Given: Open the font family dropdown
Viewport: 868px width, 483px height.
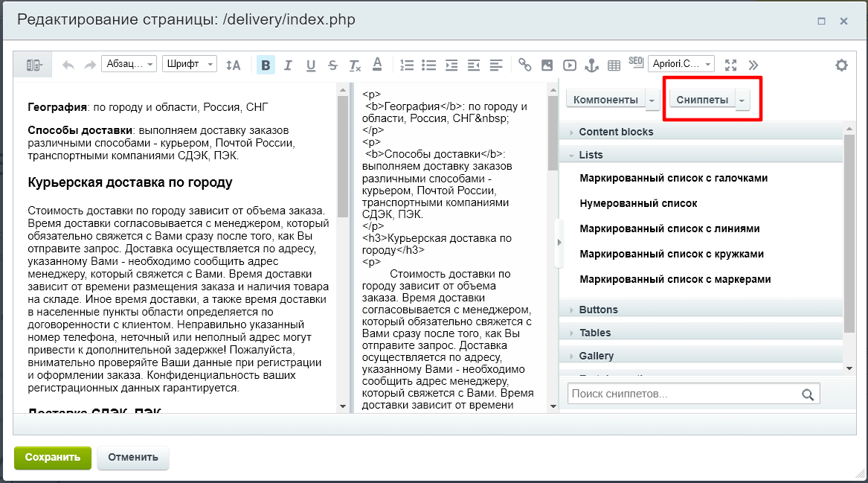Looking at the screenshot, I should (189, 65).
